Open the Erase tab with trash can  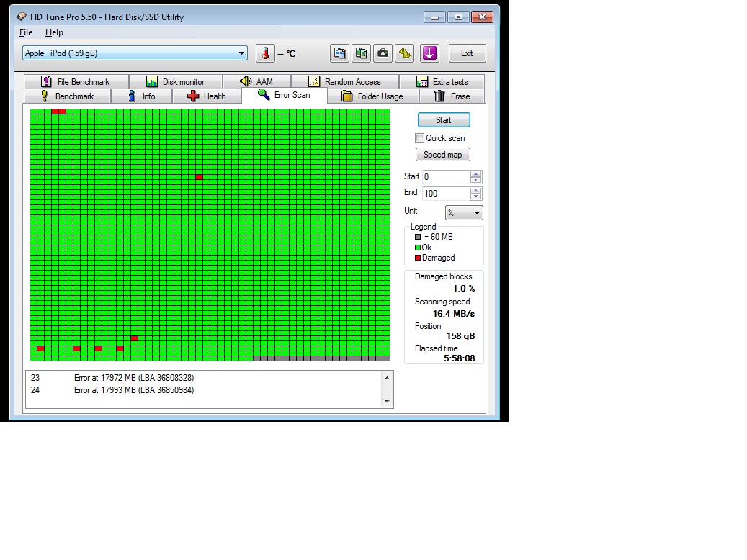(x=452, y=96)
